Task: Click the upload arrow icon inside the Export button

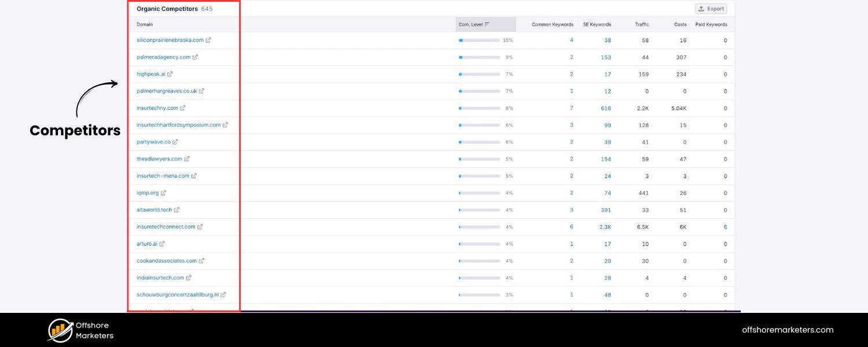Action: click(701, 8)
